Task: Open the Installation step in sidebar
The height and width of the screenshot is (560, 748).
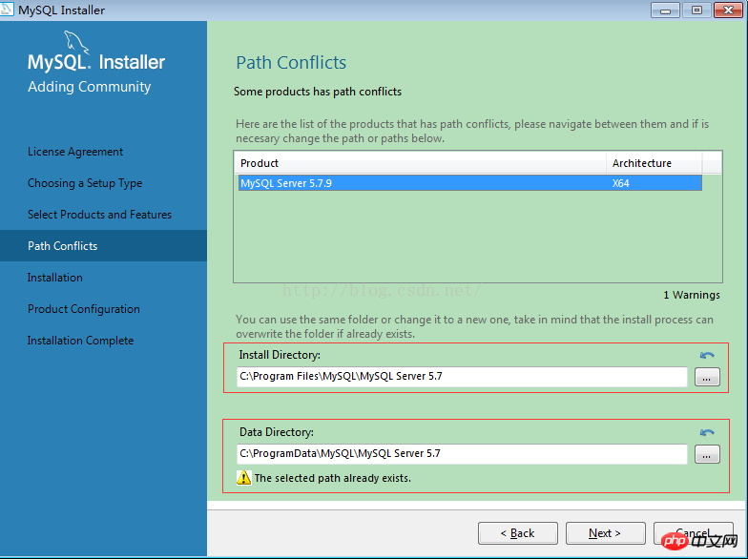Action: coord(55,277)
